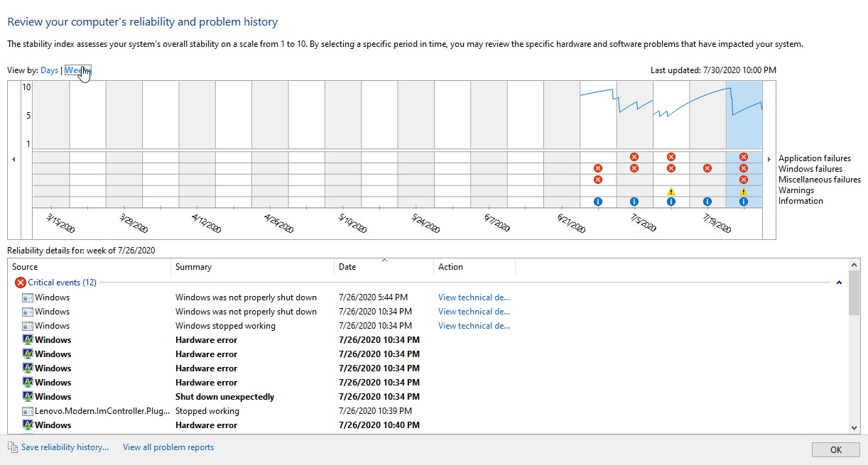The height and width of the screenshot is (465, 868).
Task: Click Save reliability history link
Action: pos(65,447)
